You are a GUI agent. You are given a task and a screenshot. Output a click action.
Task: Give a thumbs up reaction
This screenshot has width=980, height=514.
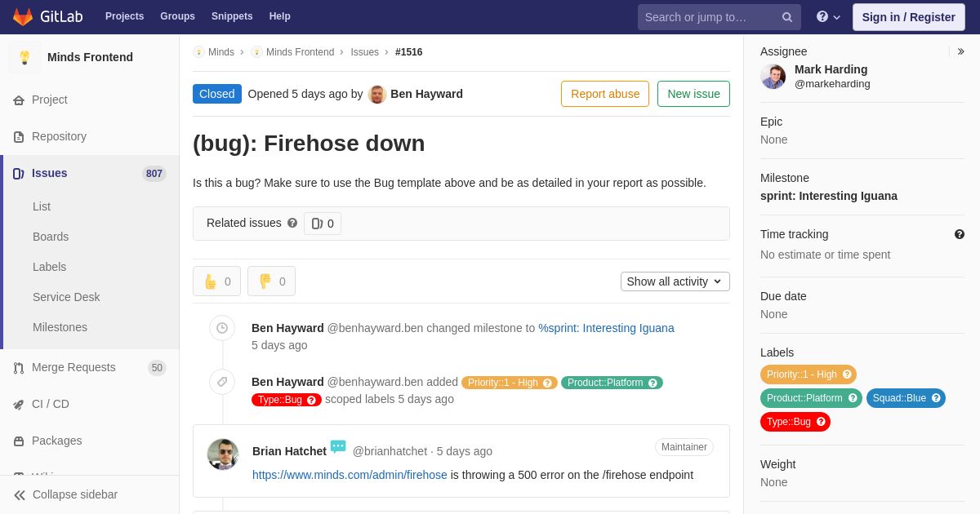(x=217, y=281)
